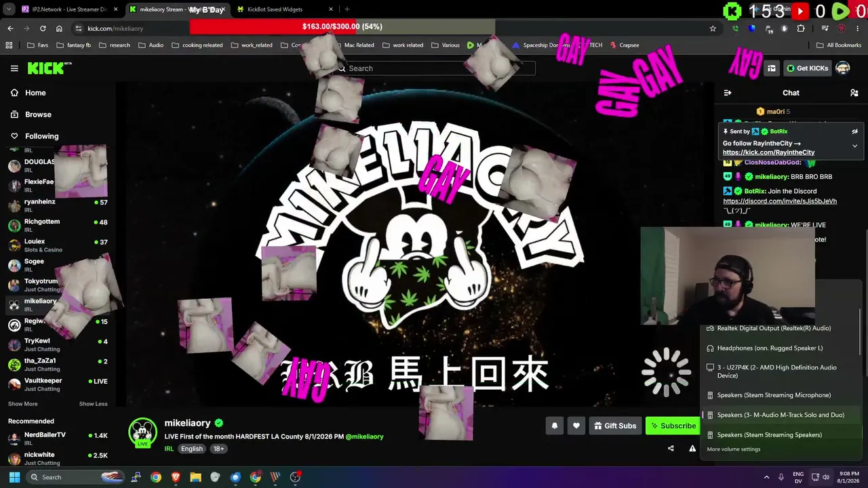
Task: Open More volume settings
Action: click(x=734, y=449)
